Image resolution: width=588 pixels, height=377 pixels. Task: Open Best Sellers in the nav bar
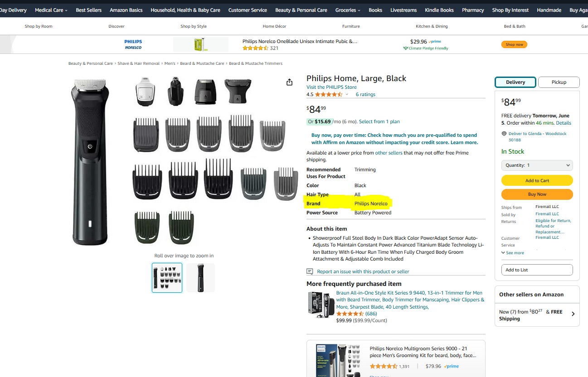88,10
